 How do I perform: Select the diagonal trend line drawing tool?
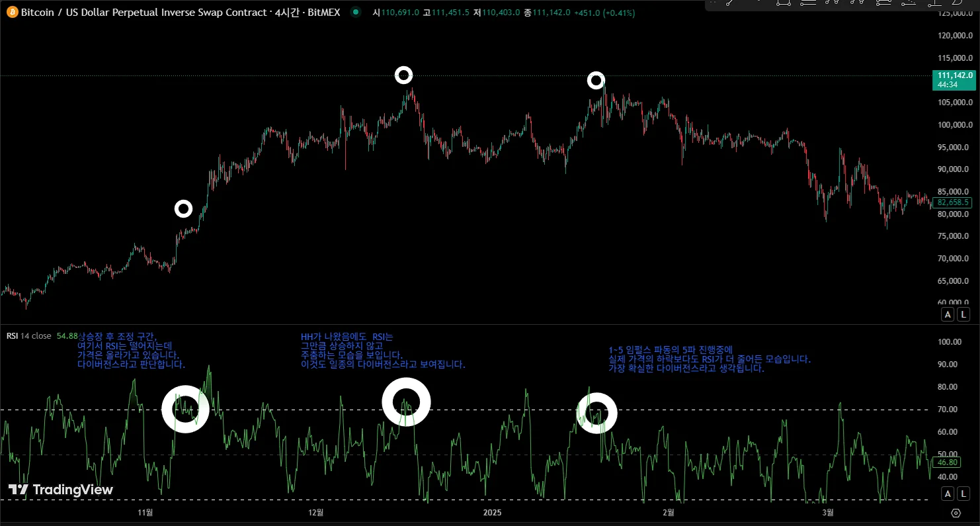tap(731, 3)
